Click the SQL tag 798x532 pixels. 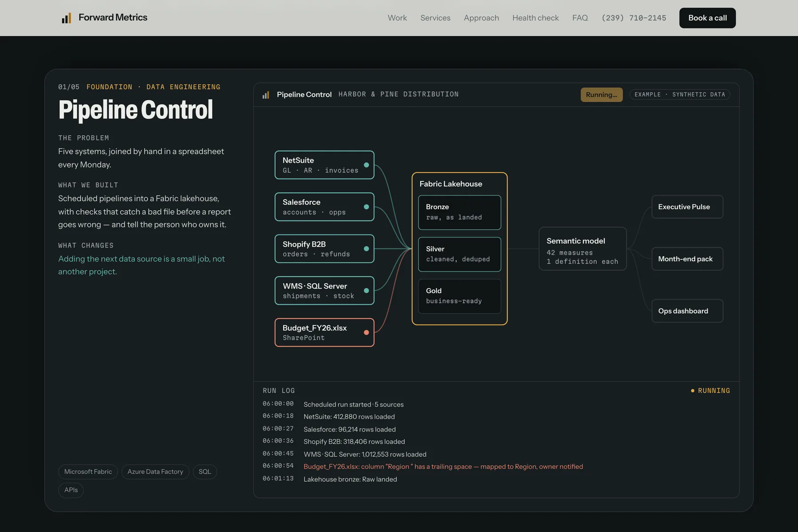tap(205, 472)
